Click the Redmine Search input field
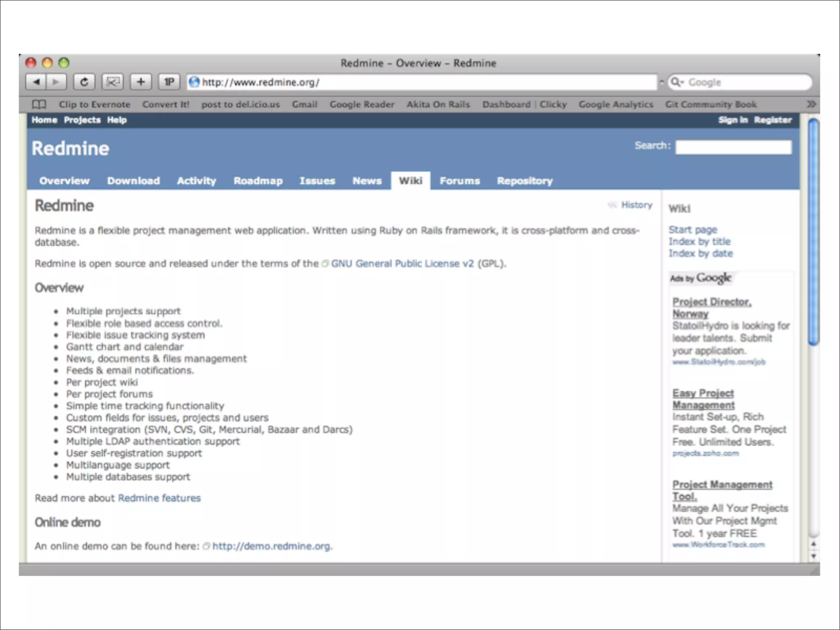840x630 pixels. (733, 147)
